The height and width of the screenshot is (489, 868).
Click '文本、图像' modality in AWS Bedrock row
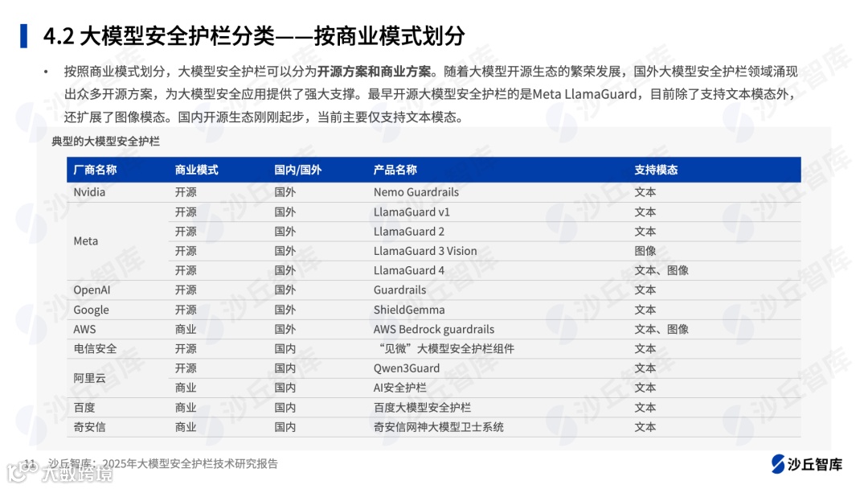point(661,330)
